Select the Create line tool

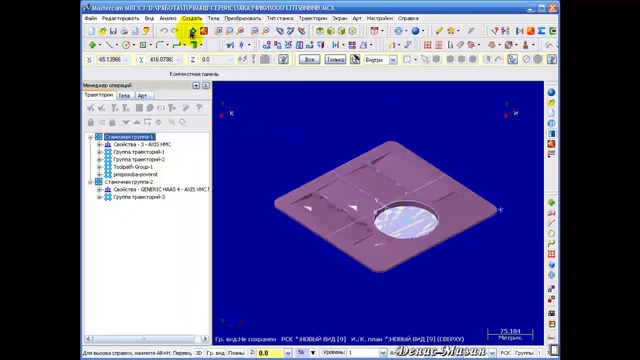click(x=109, y=45)
